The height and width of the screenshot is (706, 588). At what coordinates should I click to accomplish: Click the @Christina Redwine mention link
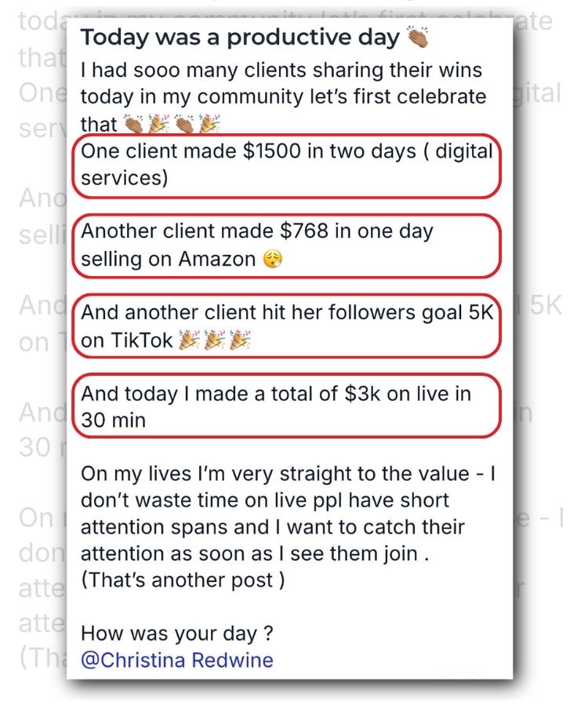coord(177,660)
